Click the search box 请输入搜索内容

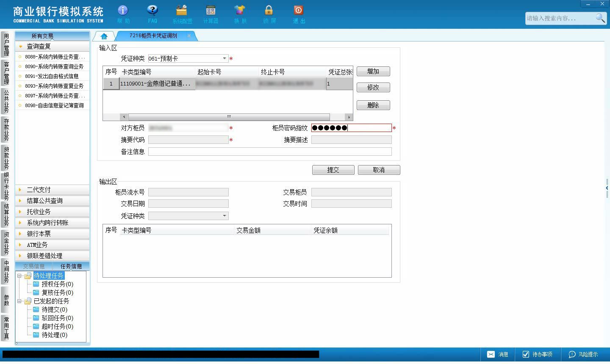click(x=560, y=18)
